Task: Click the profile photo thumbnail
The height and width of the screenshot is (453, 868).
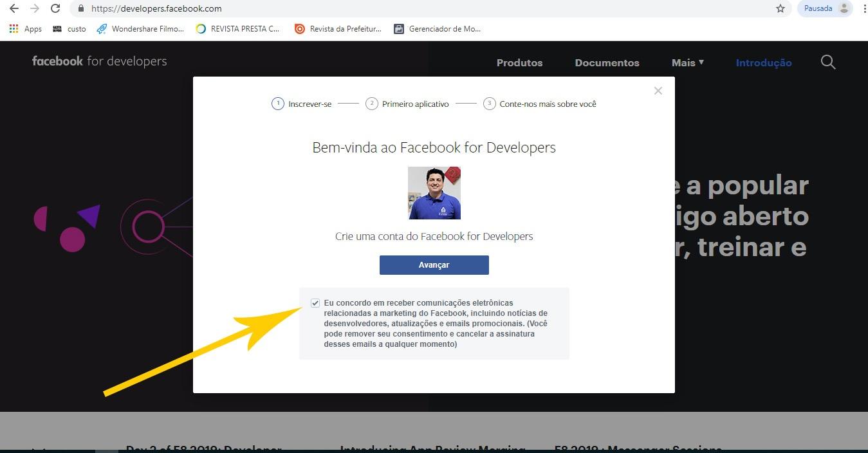Action: coord(434,193)
